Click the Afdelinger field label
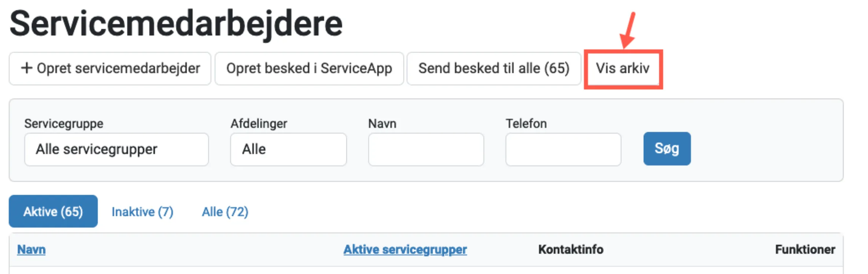 259,123
